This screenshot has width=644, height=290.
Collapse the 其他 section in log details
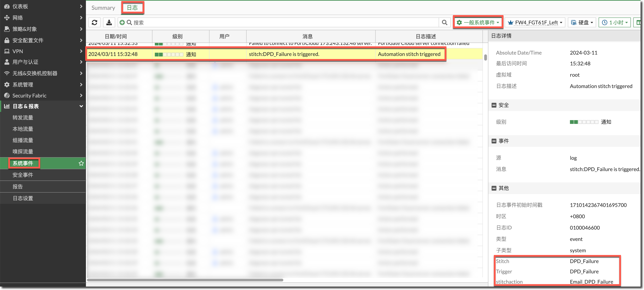tap(494, 188)
